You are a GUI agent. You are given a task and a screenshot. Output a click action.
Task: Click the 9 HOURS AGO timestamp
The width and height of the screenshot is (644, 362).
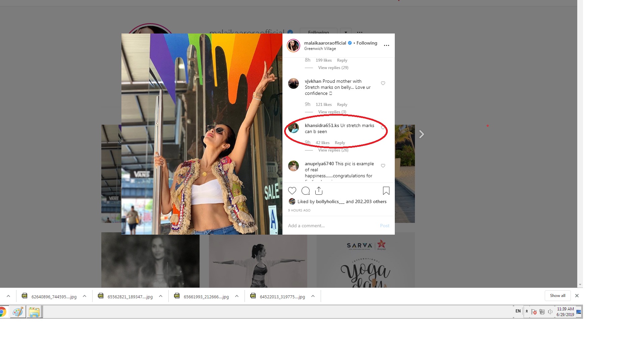click(x=299, y=210)
